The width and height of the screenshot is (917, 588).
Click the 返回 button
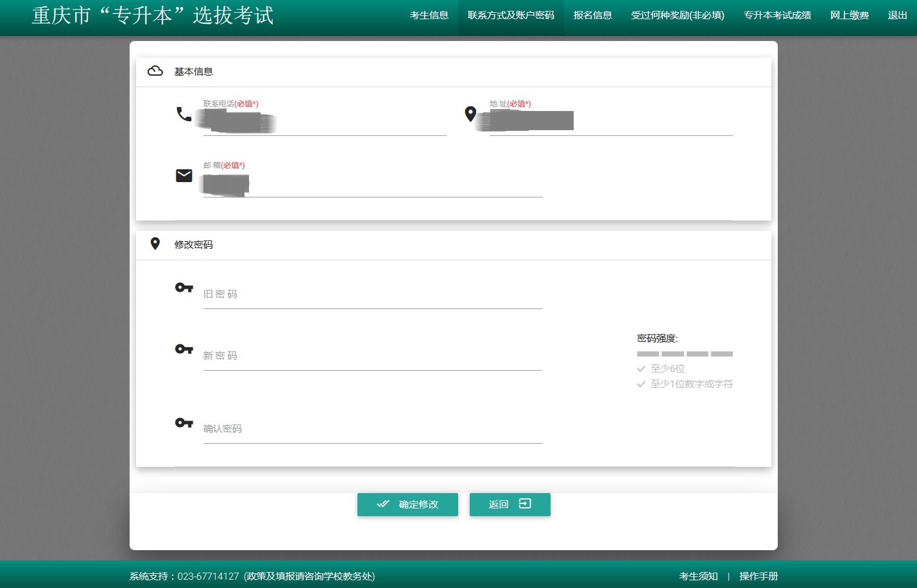tap(510, 505)
